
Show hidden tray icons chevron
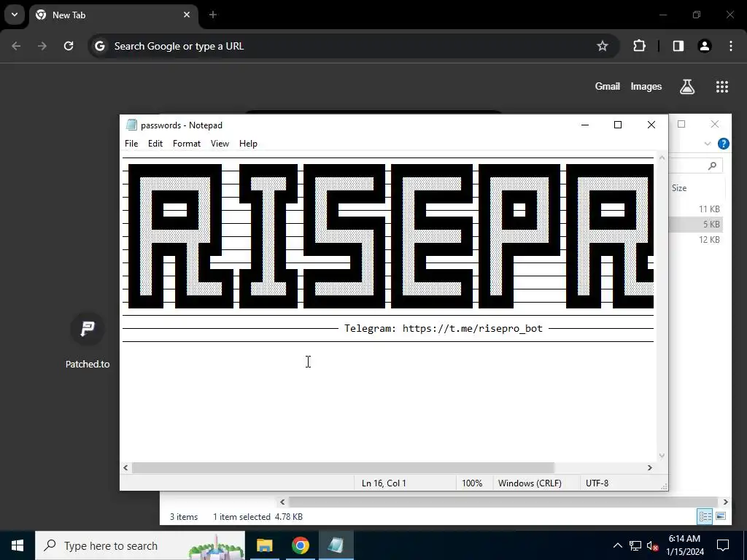coord(617,545)
